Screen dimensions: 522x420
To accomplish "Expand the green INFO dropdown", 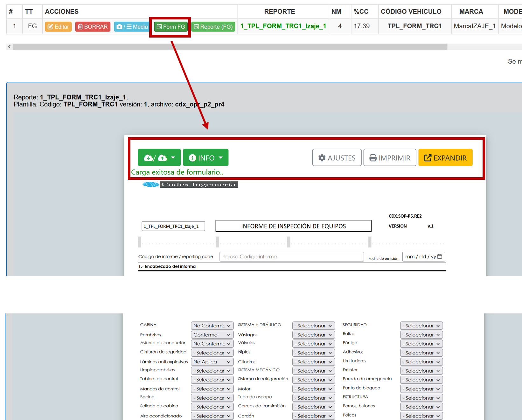I will coord(205,158).
